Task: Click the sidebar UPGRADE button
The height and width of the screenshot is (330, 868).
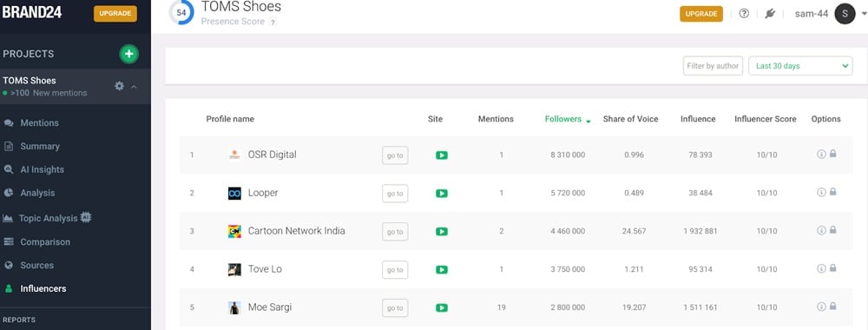Action: 115,14
